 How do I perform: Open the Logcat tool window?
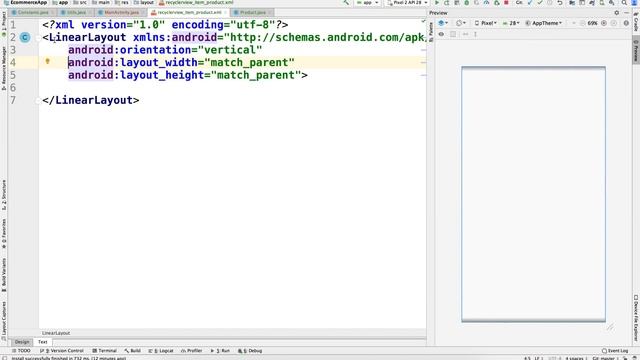161,351
